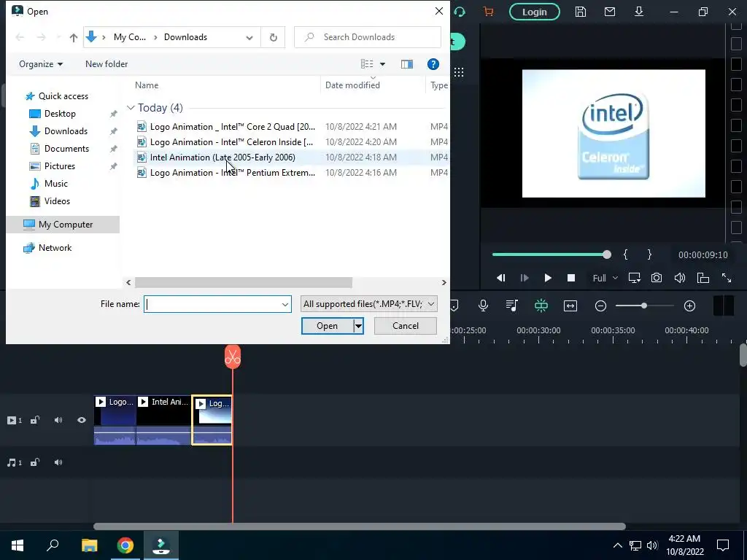Viewport: 747px width, 560px height.
Task: Click the display monitor settings icon
Action: (634, 278)
